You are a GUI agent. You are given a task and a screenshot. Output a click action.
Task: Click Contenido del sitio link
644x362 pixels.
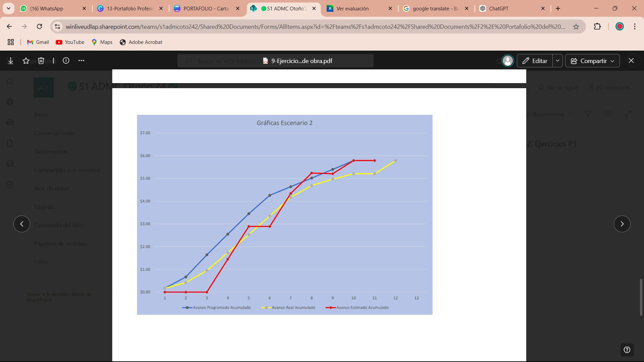click(x=59, y=225)
